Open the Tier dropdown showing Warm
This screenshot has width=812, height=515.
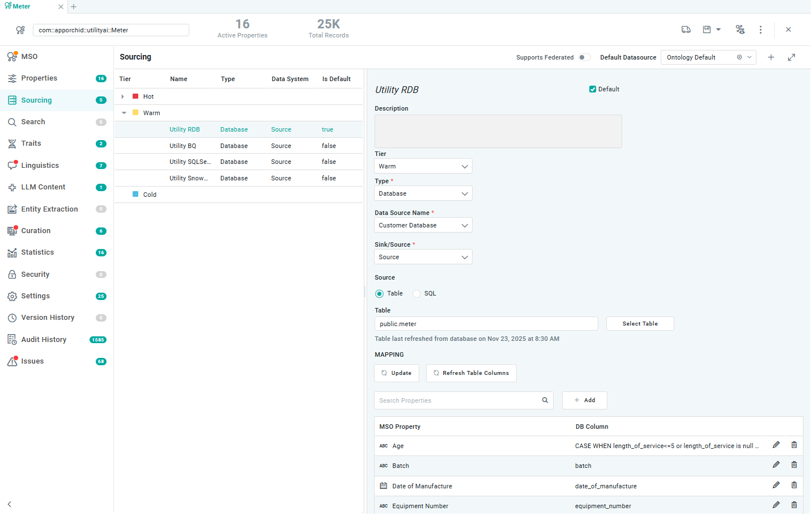(423, 166)
